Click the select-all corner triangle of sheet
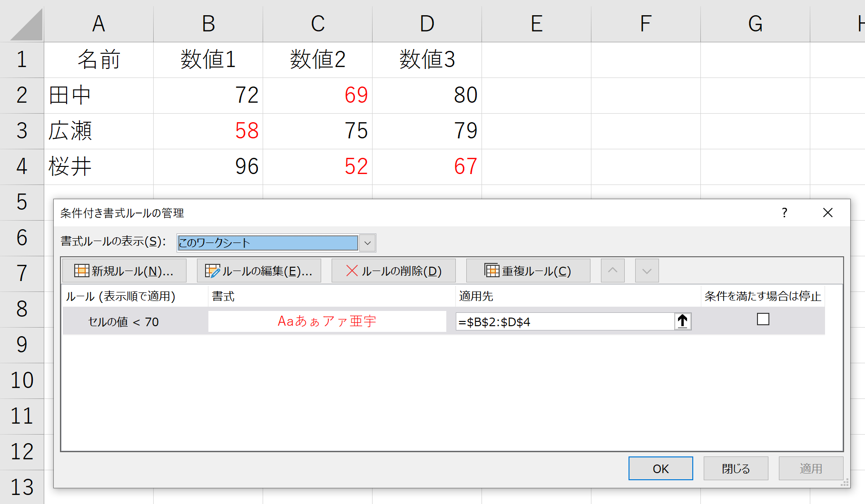This screenshot has width=865, height=504. point(26,25)
